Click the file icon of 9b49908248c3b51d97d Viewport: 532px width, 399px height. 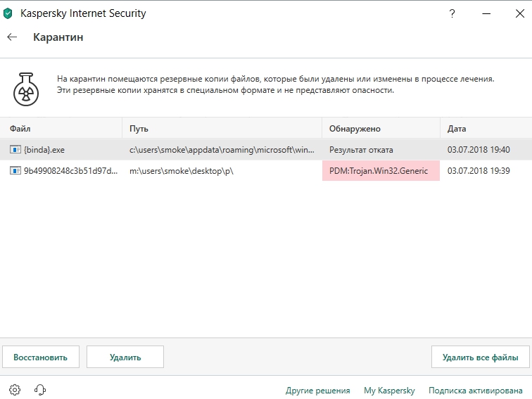[15, 171]
